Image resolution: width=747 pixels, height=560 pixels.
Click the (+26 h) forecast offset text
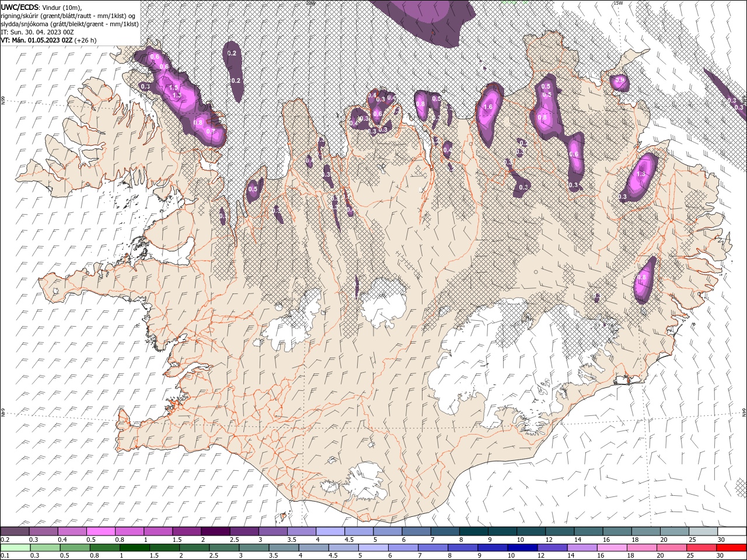point(85,40)
